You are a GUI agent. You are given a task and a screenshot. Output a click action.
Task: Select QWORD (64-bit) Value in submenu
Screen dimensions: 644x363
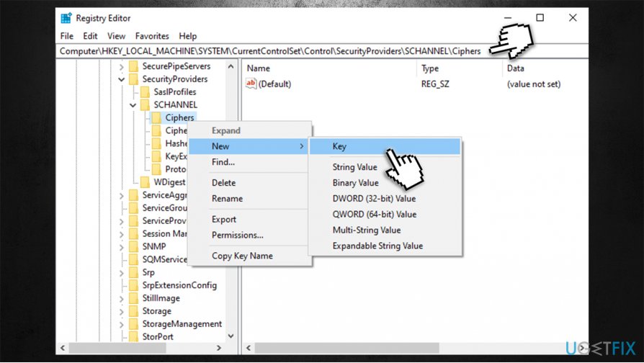pyautogui.click(x=385, y=215)
